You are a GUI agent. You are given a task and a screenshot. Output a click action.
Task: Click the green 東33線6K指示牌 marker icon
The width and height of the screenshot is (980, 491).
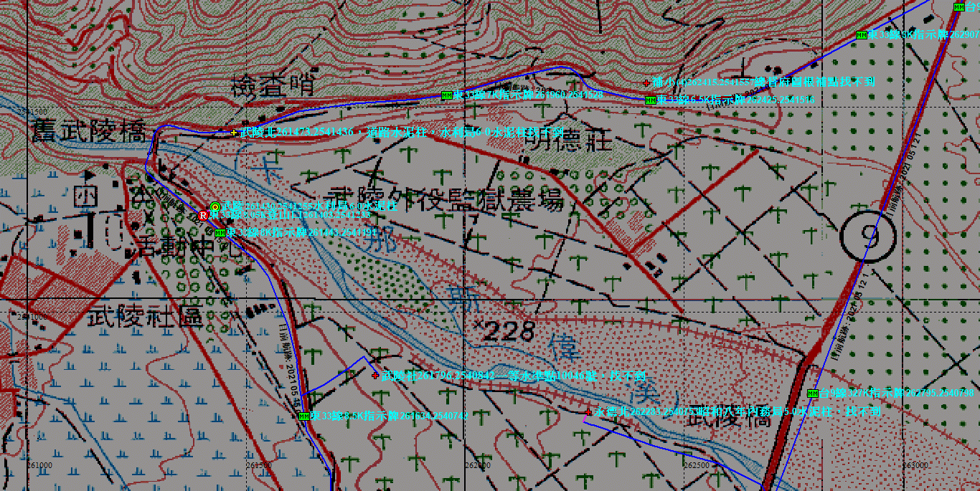[861, 35]
